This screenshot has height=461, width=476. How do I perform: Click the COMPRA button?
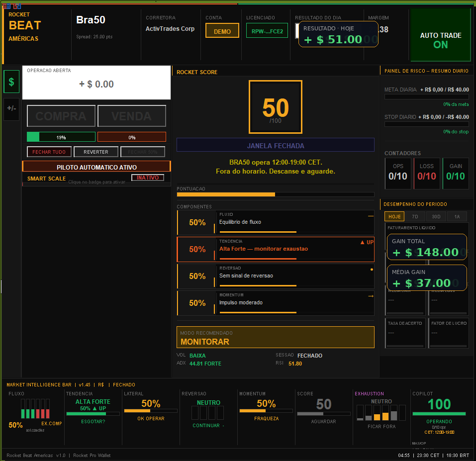pyautogui.click(x=61, y=116)
